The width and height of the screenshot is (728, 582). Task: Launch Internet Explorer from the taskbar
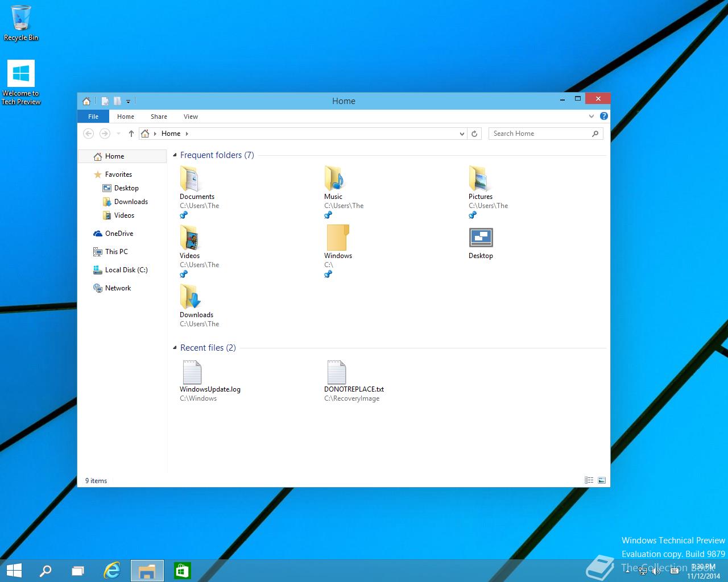[112, 571]
